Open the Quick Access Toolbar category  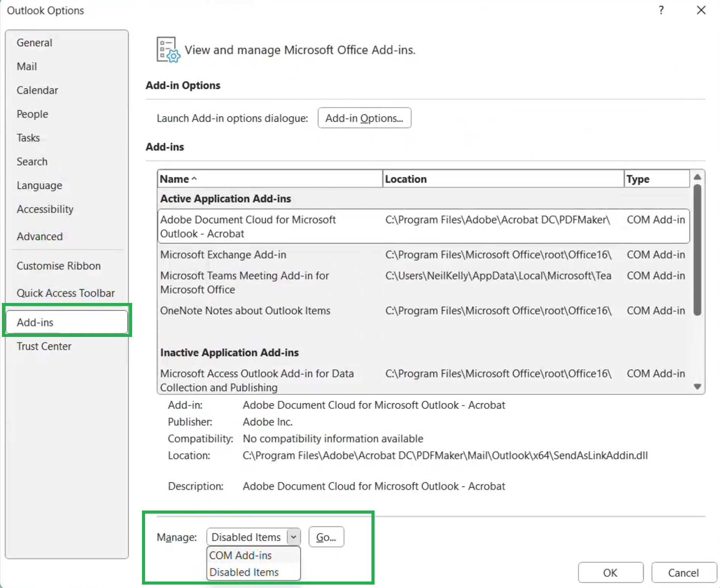click(66, 293)
